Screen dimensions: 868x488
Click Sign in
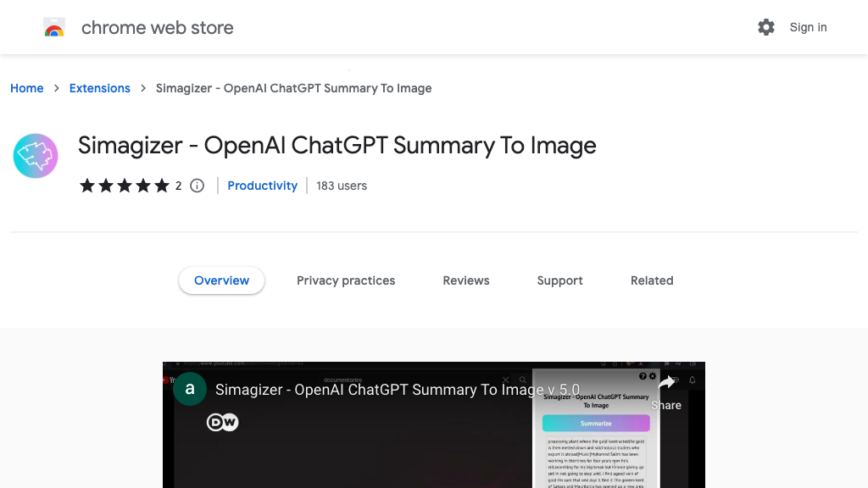point(808,27)
